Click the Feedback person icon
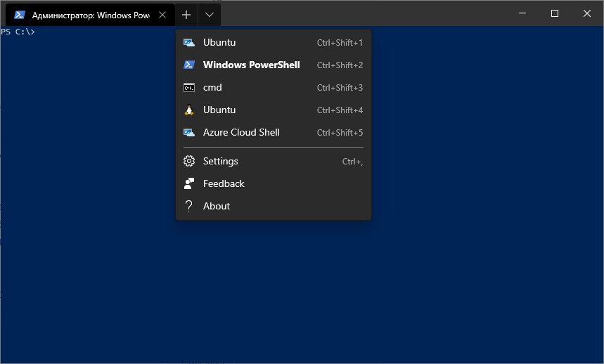The height and width of the screenshot is (364, 604). 188,183
